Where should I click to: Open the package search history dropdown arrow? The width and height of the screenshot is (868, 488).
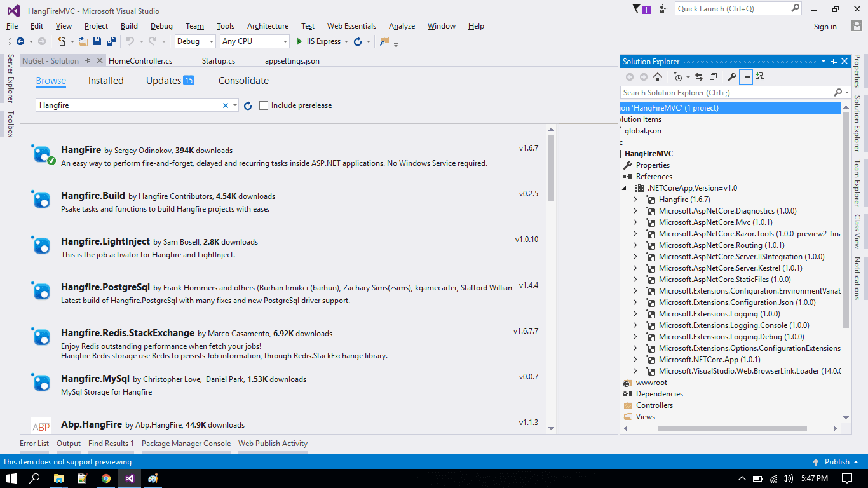click(x=235, y=105)
